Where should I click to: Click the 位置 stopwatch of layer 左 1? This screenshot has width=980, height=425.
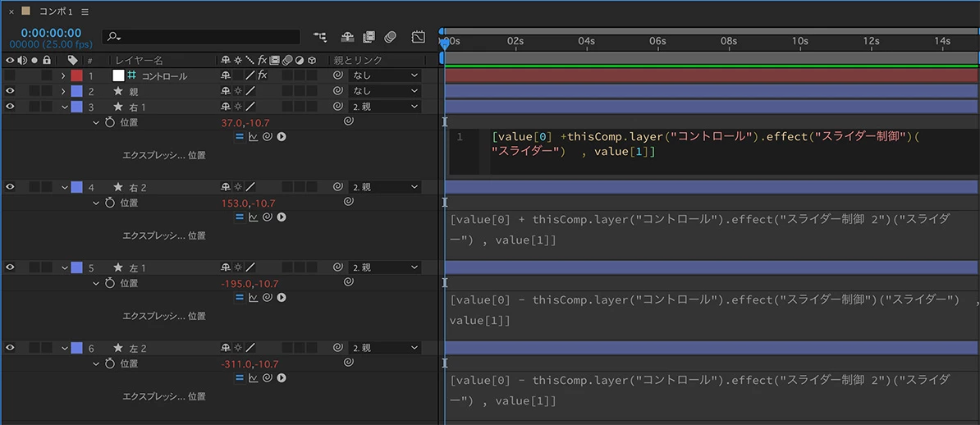click(110, 283)
